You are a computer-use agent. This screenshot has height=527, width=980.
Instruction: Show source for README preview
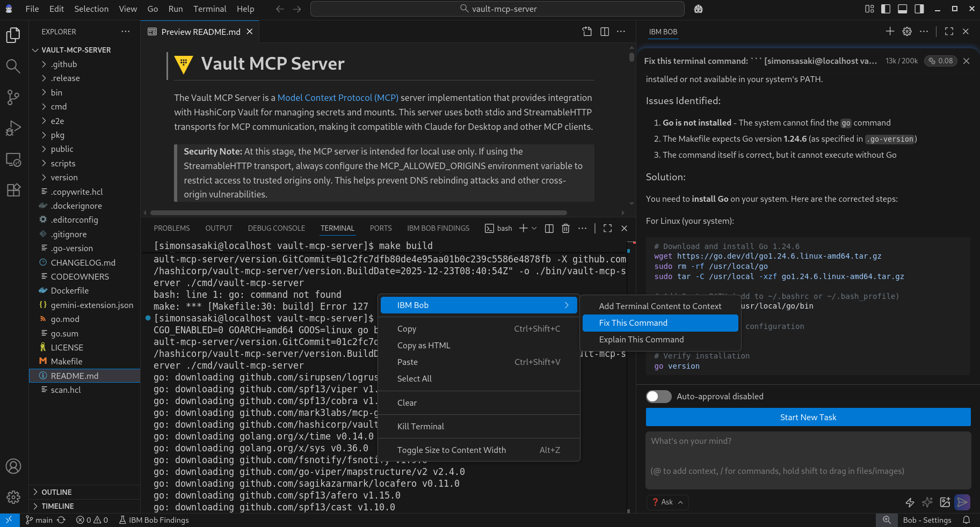pyautogui.click(x=587, y=32)
